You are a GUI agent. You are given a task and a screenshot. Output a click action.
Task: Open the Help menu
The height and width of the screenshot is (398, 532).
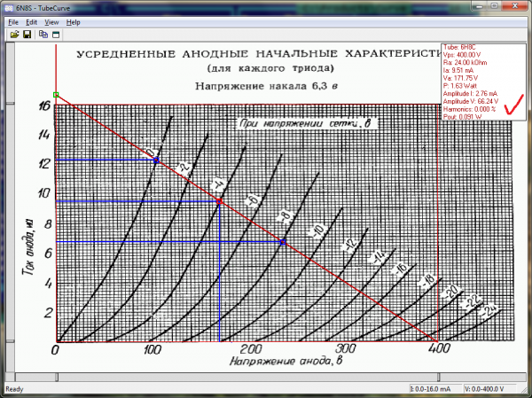point(73,21)
